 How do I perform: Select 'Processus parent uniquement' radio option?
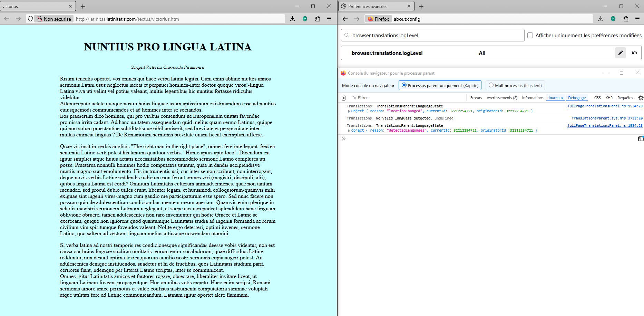point(404,85)
